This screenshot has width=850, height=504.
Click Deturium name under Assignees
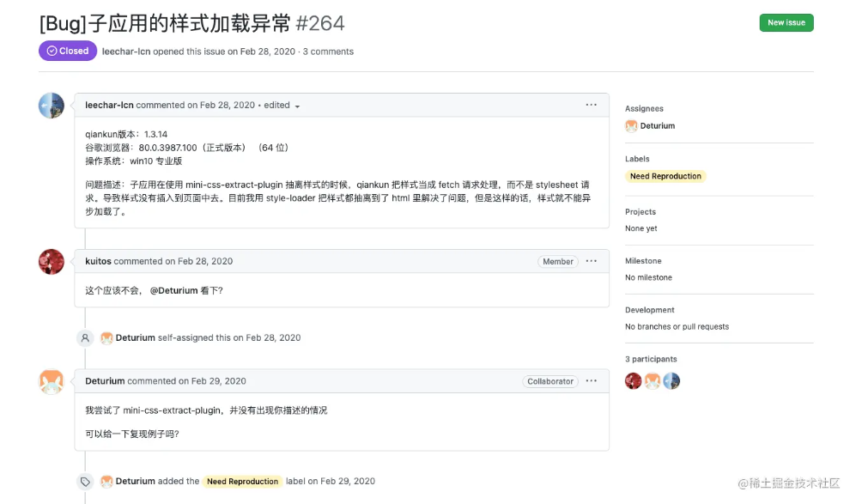click(658, 125)
